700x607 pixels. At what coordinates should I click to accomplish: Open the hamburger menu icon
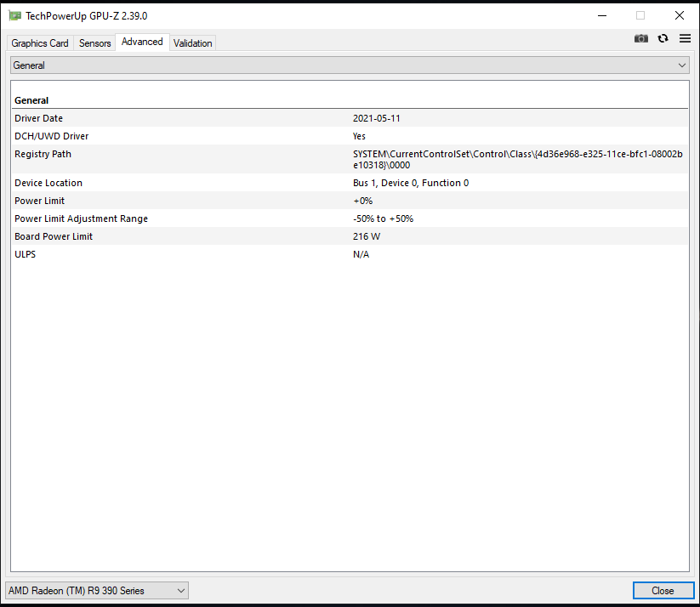[685, 39]
